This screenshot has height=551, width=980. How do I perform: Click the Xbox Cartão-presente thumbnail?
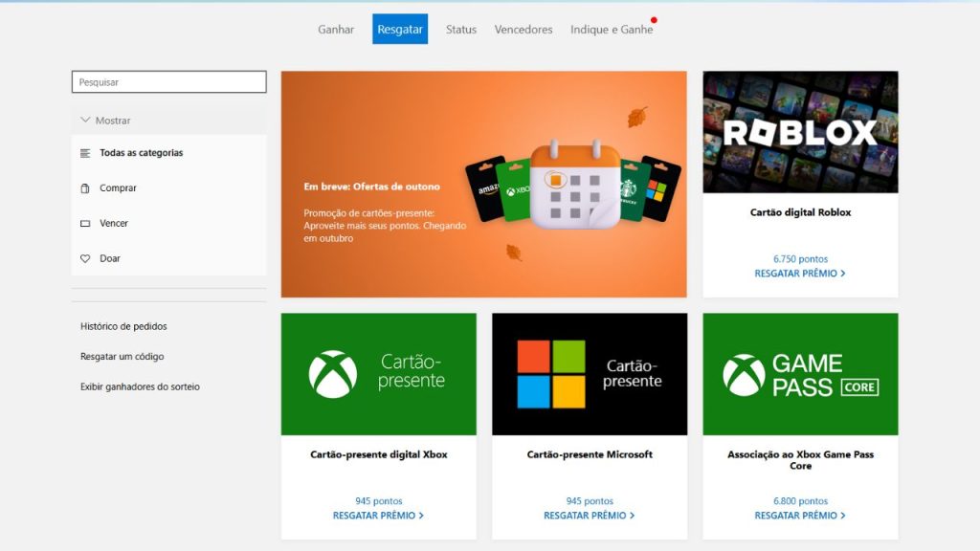coord(379,374)
